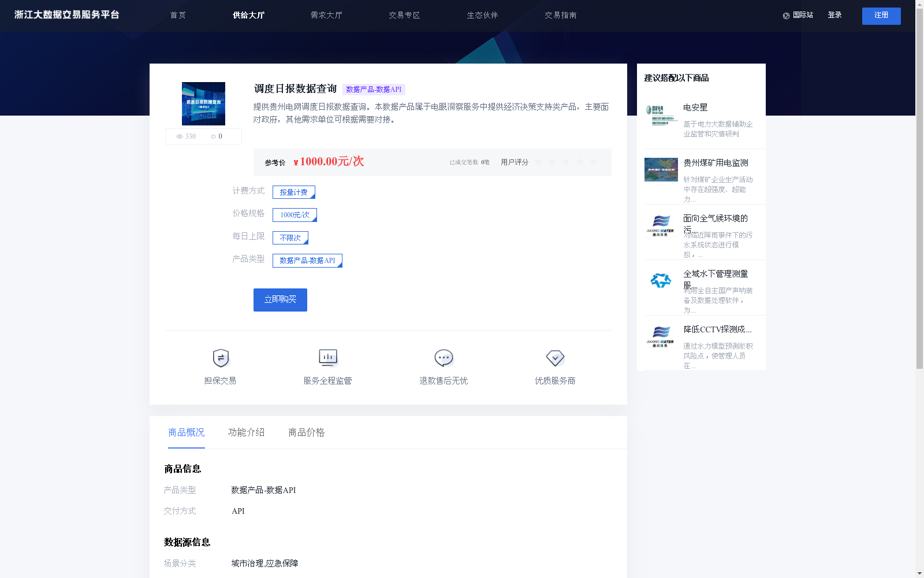Open 交易专区 in the navigation
Screen dimensions: 924x578
coord(404,16)
